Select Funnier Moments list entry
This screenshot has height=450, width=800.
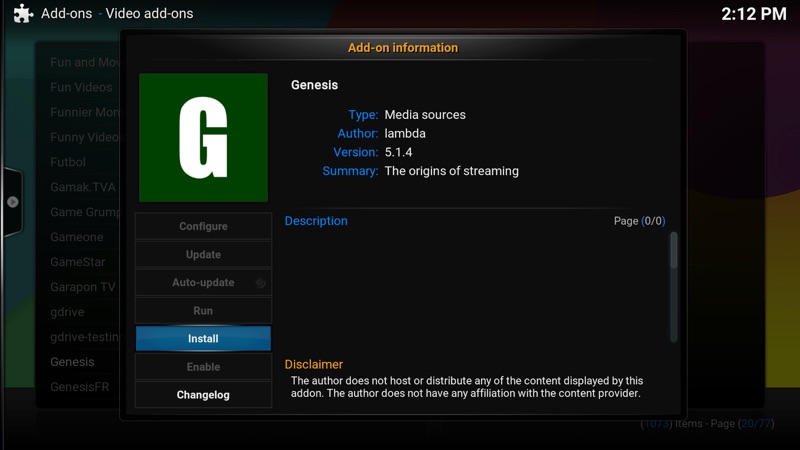[85, 112]
